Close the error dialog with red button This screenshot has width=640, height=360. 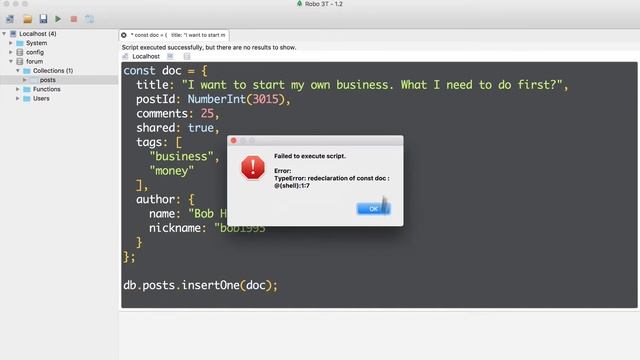click(233, 140)
